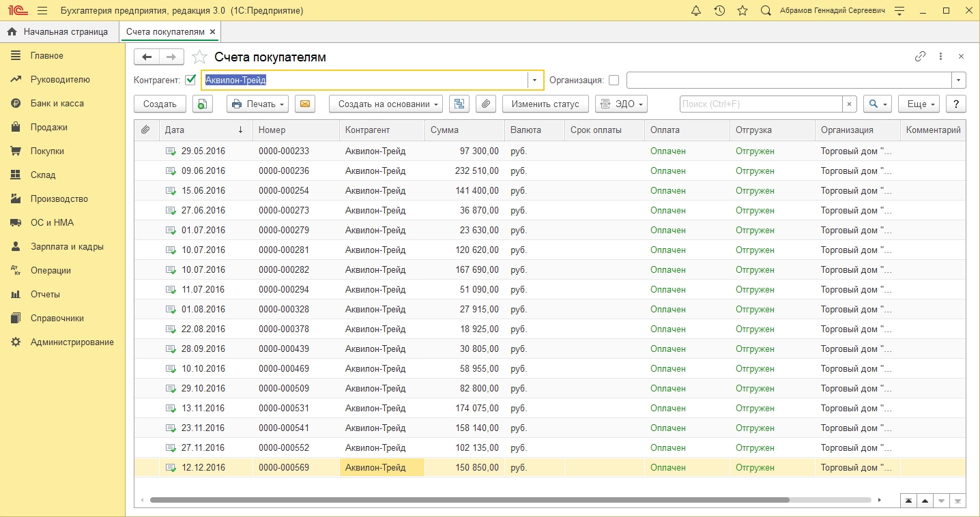This screenshot has width=980, height=517.
Task: Click the Создать button
Action: tap(160, 104)
